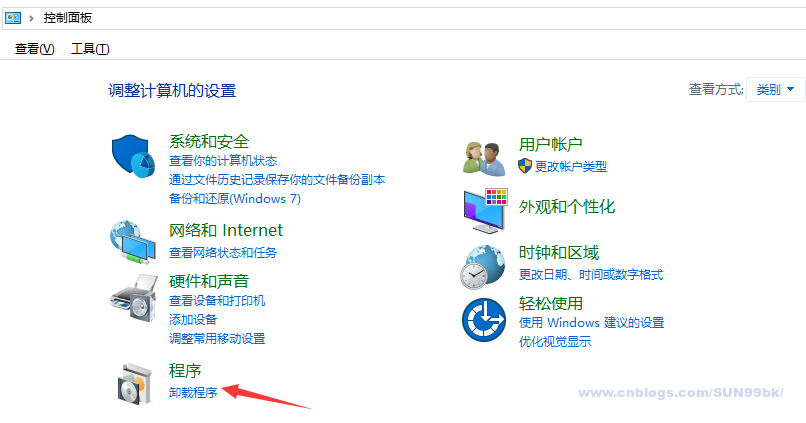Open 查看设备和打印机 link
Screen dimensions: 806x423
[x=217, y=301]
